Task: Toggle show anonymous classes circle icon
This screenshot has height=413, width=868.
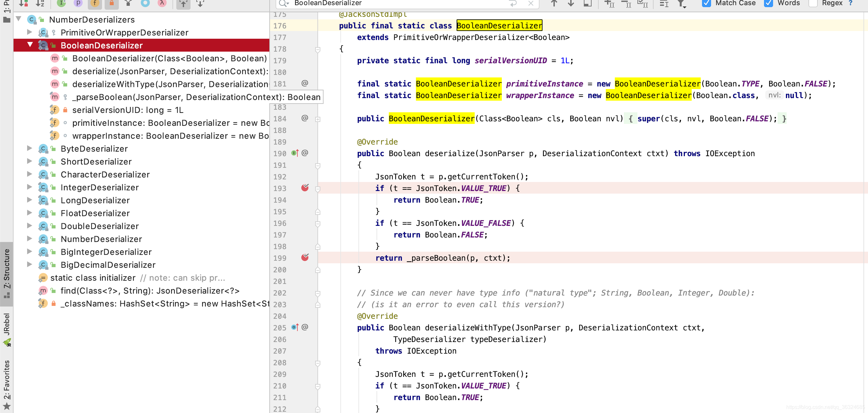Action: 145,3
